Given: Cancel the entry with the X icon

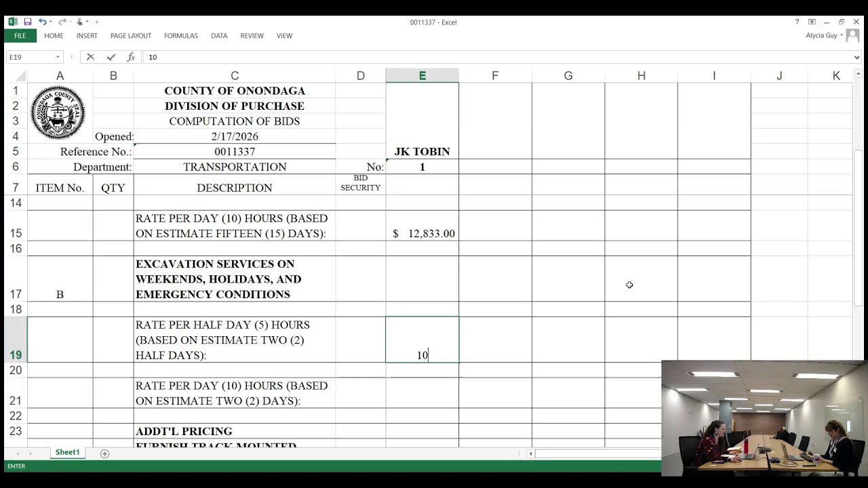Looking at the screenshot, I should [x=90, y=57].
